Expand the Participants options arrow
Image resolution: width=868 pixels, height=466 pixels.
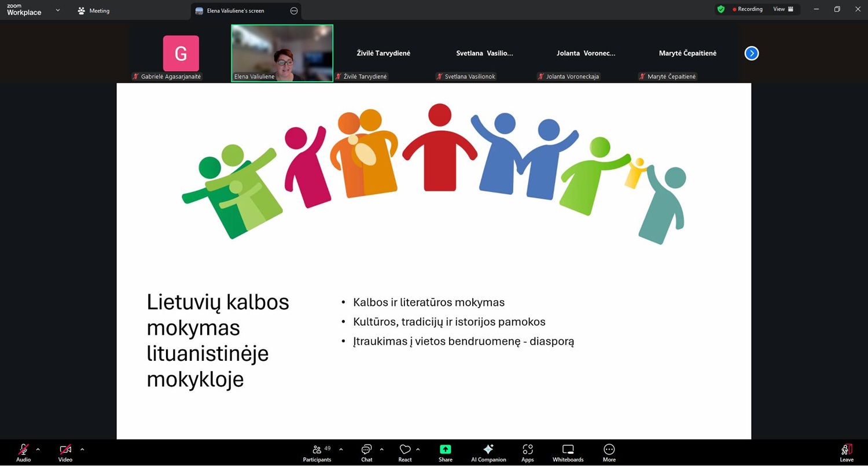coord(341,449)
